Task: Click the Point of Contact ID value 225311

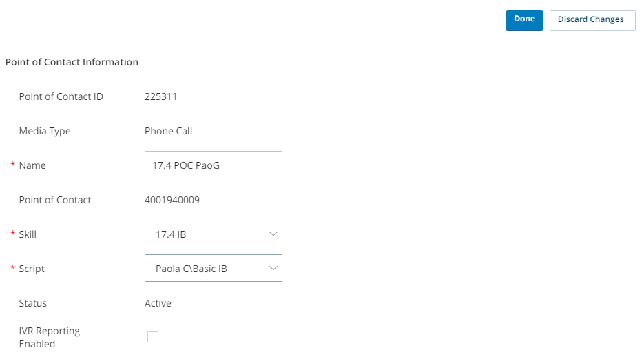Action: click(x=160, y=96)
